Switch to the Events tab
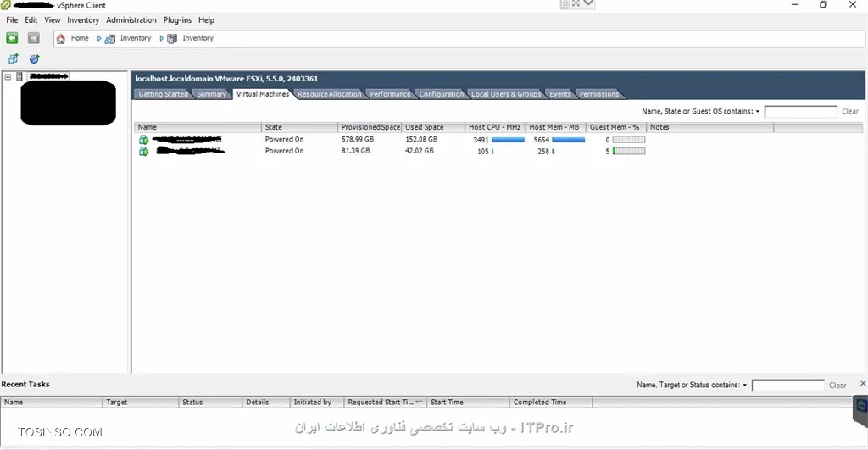The width and height of the screenshot is (868, 450). [560, 94]
